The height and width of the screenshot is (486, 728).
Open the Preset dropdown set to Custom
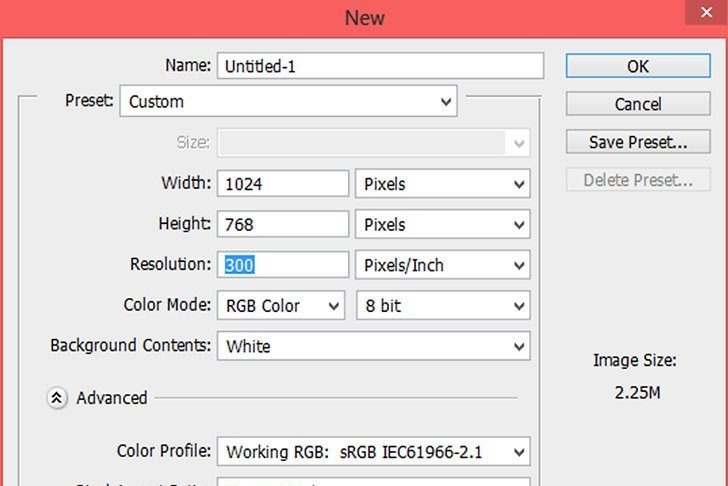(x=288, y=101)
